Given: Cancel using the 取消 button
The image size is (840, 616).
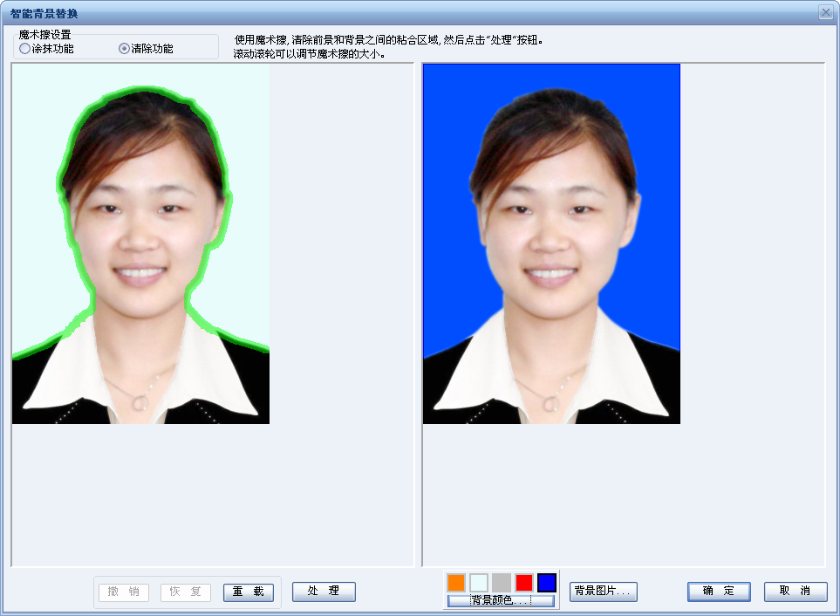Looking at the screenshot, I should [796, 592].
